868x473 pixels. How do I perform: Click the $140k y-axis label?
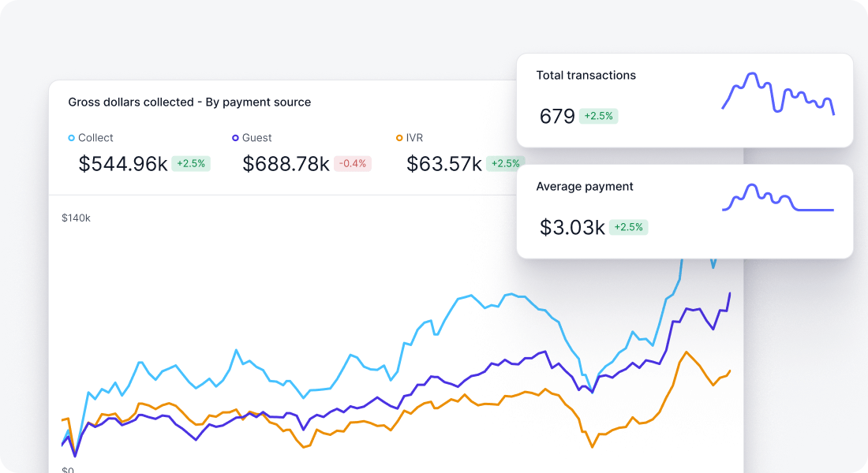[76, 218]
